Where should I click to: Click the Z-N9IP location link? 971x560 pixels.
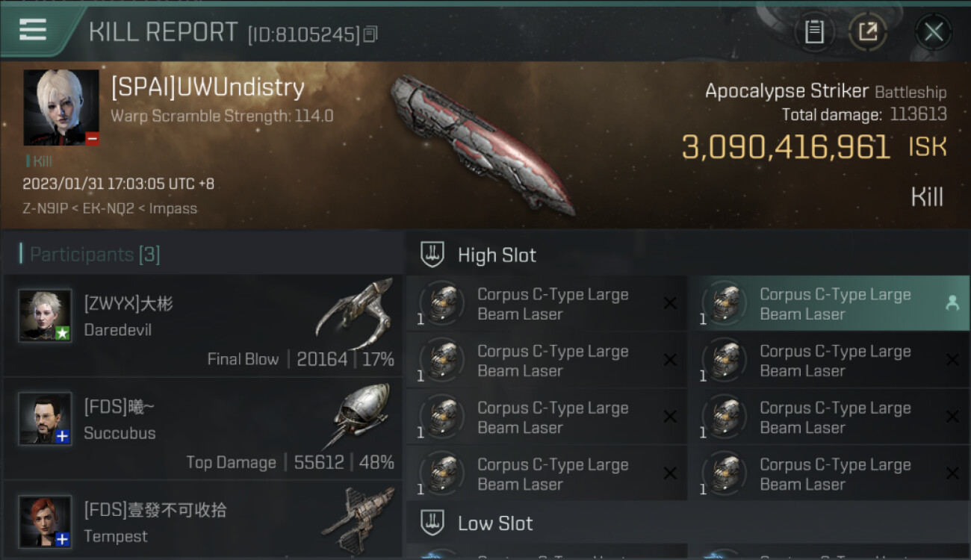pos(45,208)
